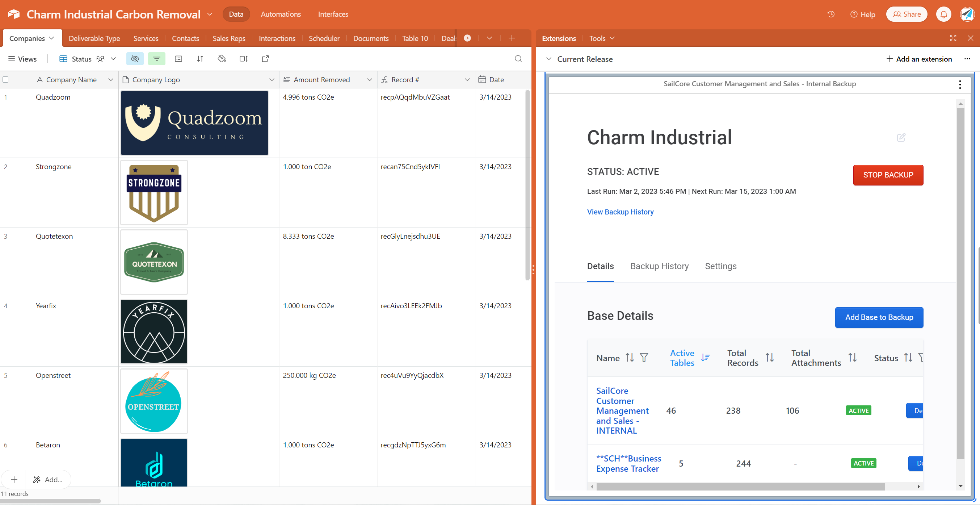Open the search icon in the view bar
980x505 pixels.
click(518, 59)
